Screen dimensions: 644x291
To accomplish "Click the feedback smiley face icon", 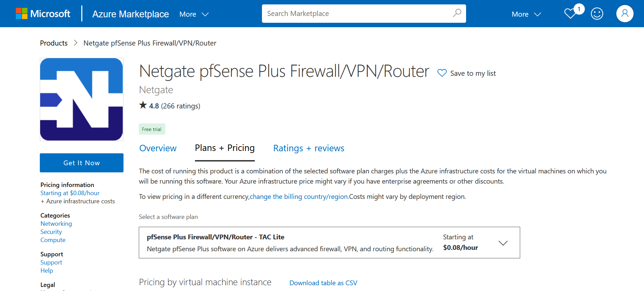I will (x=597, y=14).
